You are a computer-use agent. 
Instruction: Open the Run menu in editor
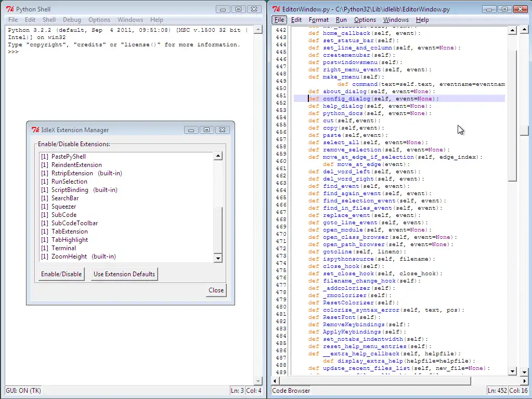click(341, 20)
